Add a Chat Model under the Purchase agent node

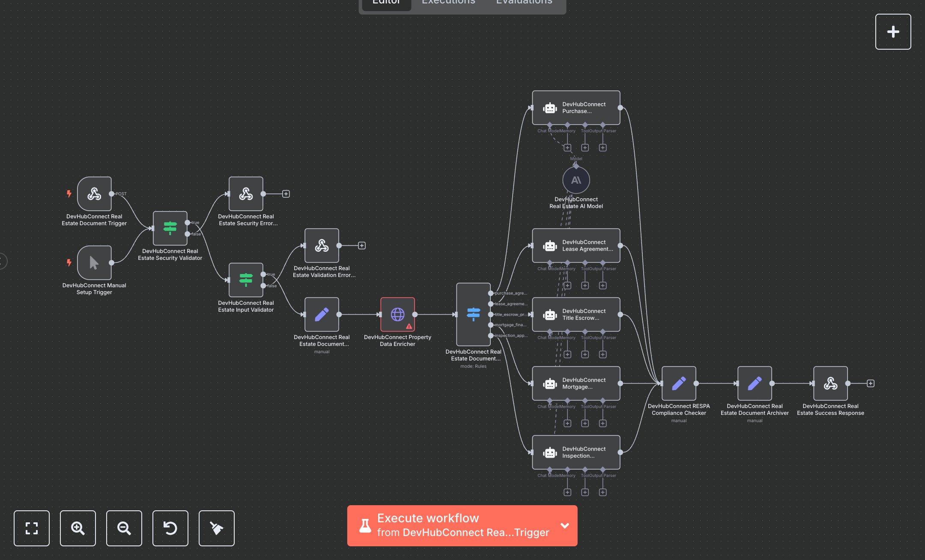pyautogui.click(x=568, y=147)
